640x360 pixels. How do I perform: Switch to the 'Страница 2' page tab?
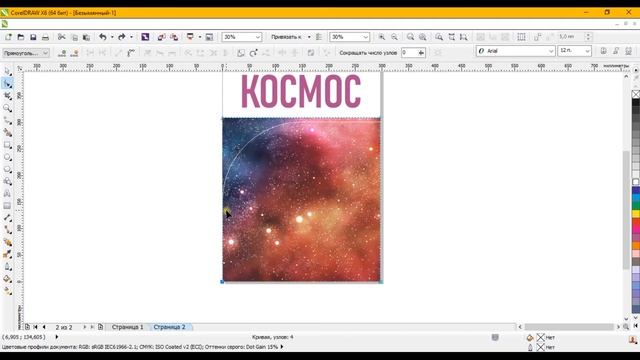[169, 327]
